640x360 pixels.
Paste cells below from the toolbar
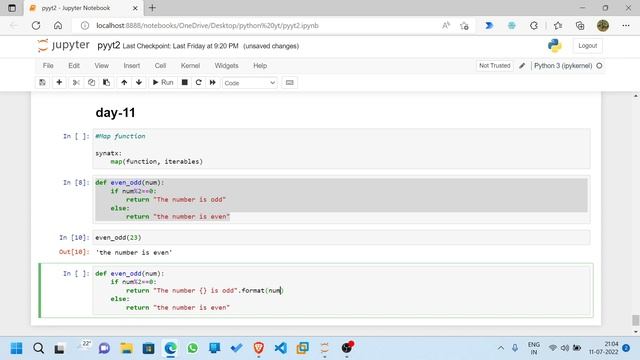coord(107,82)
